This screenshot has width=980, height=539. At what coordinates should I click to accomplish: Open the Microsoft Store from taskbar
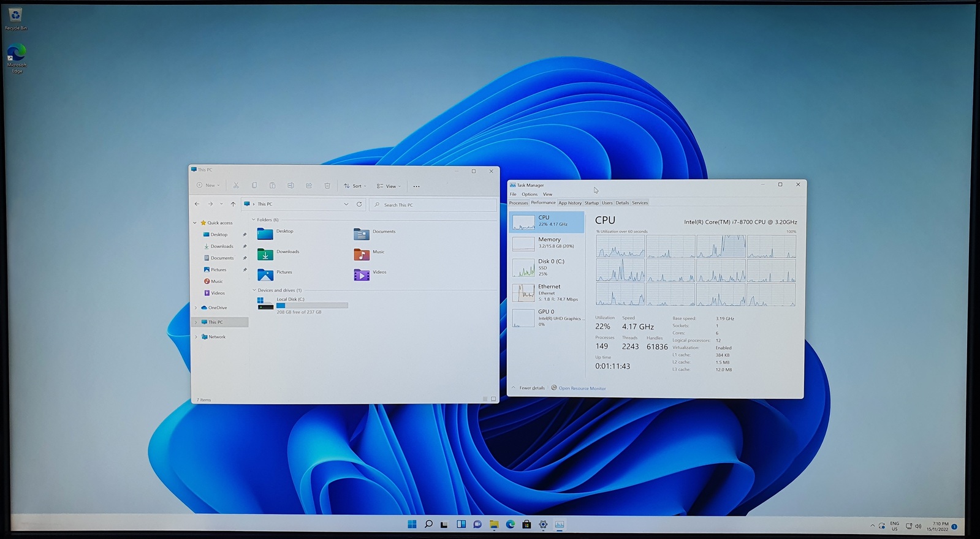pos(526,524)
